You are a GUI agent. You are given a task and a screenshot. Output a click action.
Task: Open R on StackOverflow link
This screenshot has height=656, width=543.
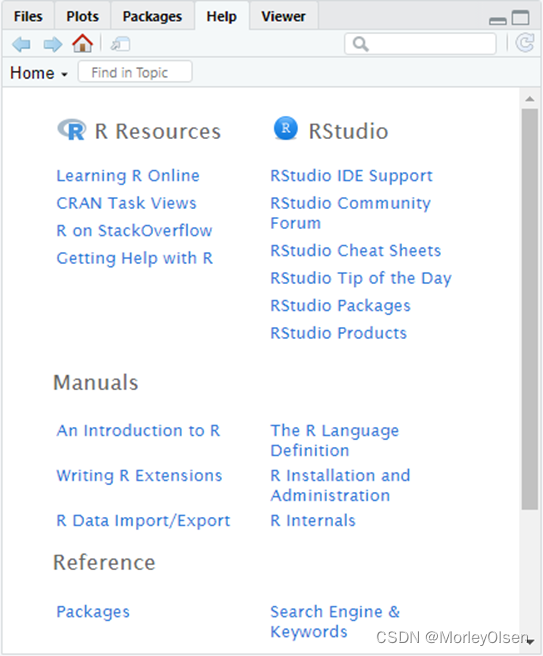[x=134, y=231]
